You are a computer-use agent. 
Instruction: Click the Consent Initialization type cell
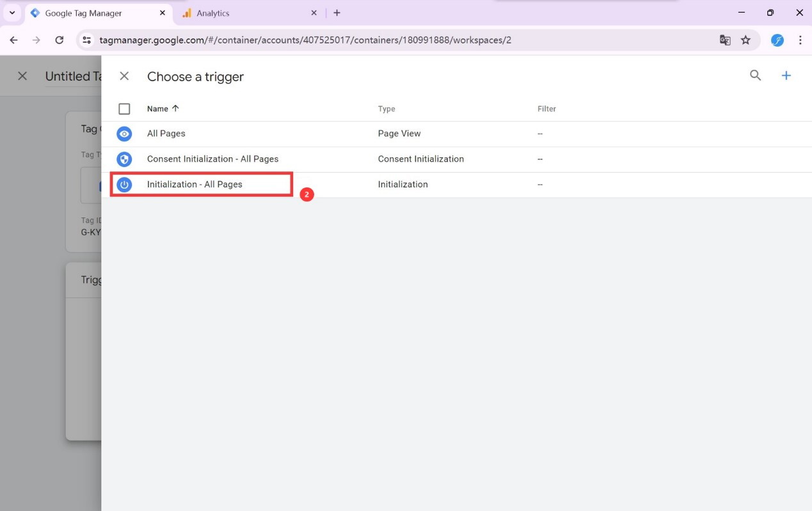[420, 159]
